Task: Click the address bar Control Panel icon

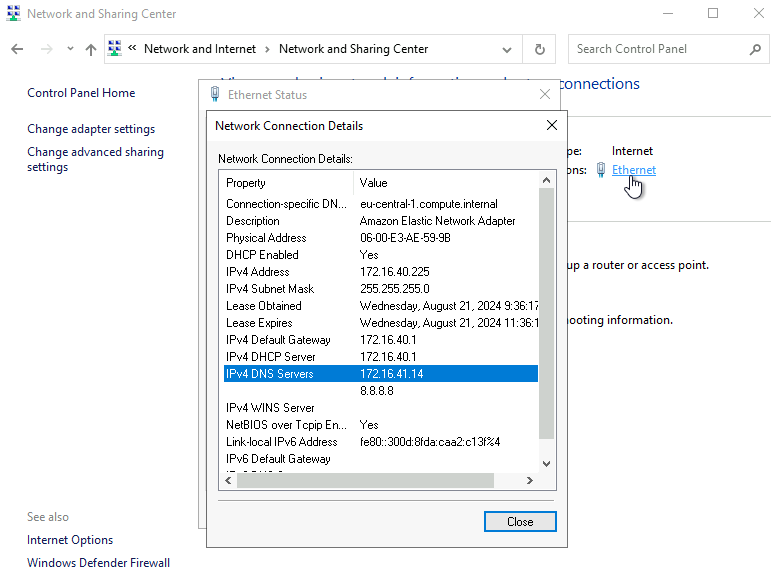Action: tap(115, 48)
